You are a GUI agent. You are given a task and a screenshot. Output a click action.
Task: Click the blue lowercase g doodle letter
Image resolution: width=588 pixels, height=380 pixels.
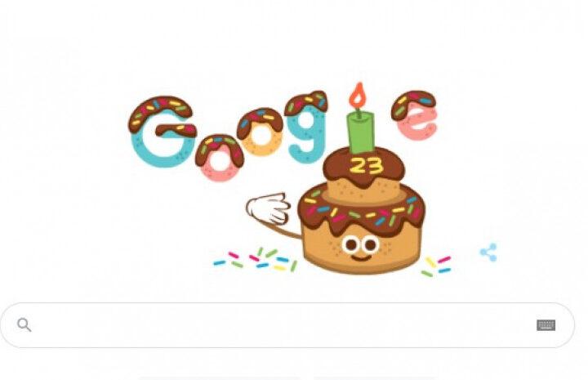(x=305, y=127)
